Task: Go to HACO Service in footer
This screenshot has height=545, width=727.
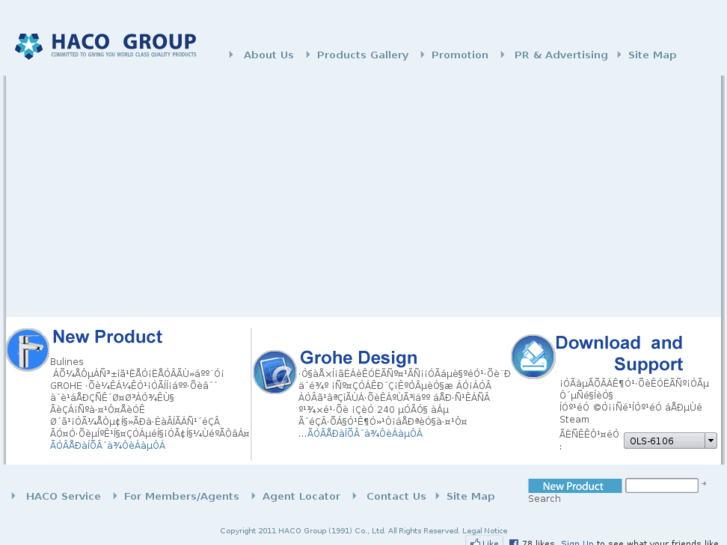Action: (63, 496)
